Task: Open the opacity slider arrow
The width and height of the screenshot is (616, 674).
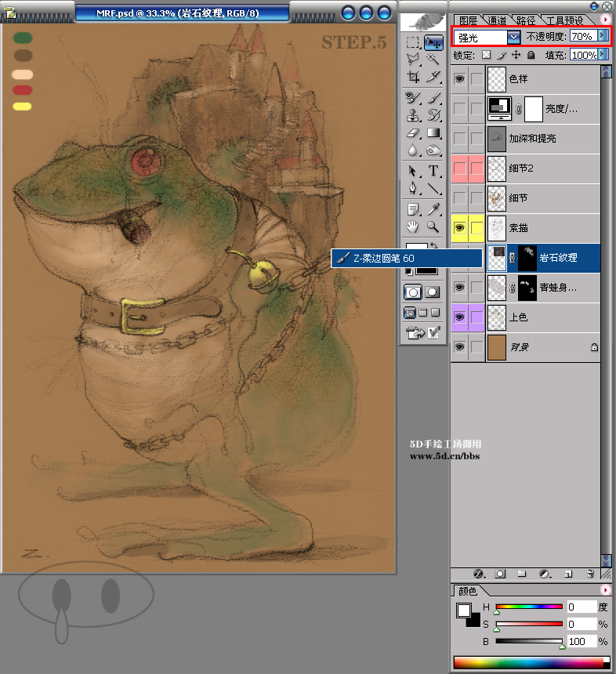Action: tap(602, 36)
